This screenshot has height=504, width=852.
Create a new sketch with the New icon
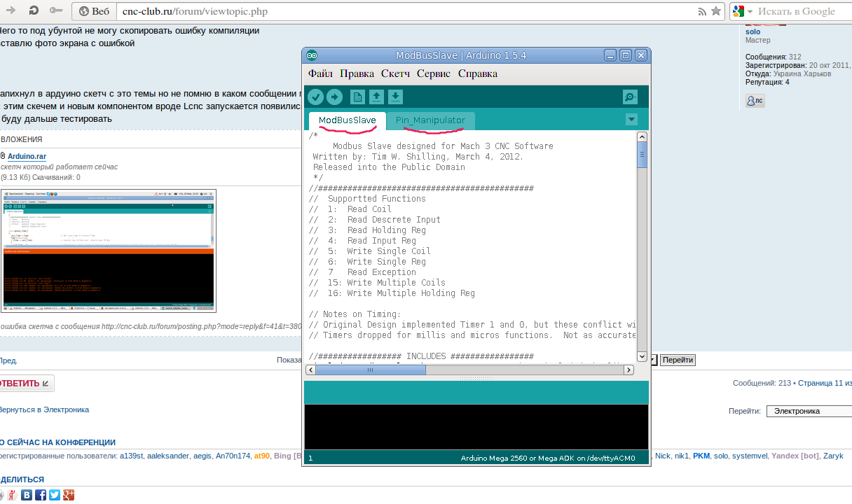357,97
